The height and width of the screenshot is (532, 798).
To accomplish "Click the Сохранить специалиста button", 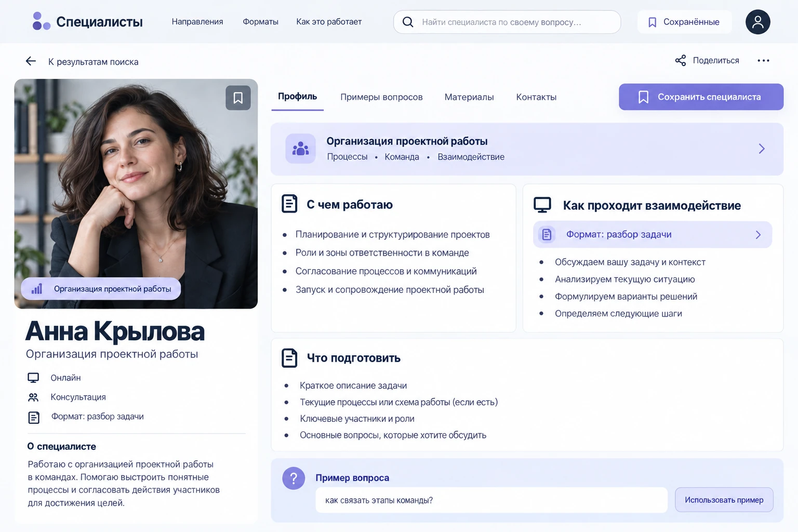I will coord(701,97).
